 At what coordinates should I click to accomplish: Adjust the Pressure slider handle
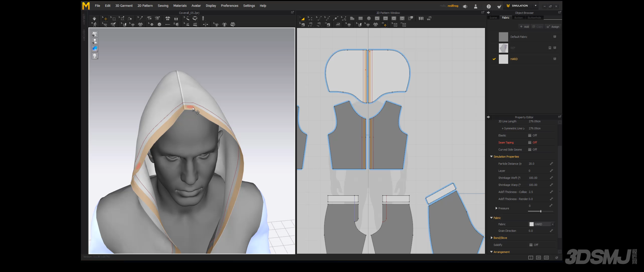pyautogui.click(x=541, y=211)
